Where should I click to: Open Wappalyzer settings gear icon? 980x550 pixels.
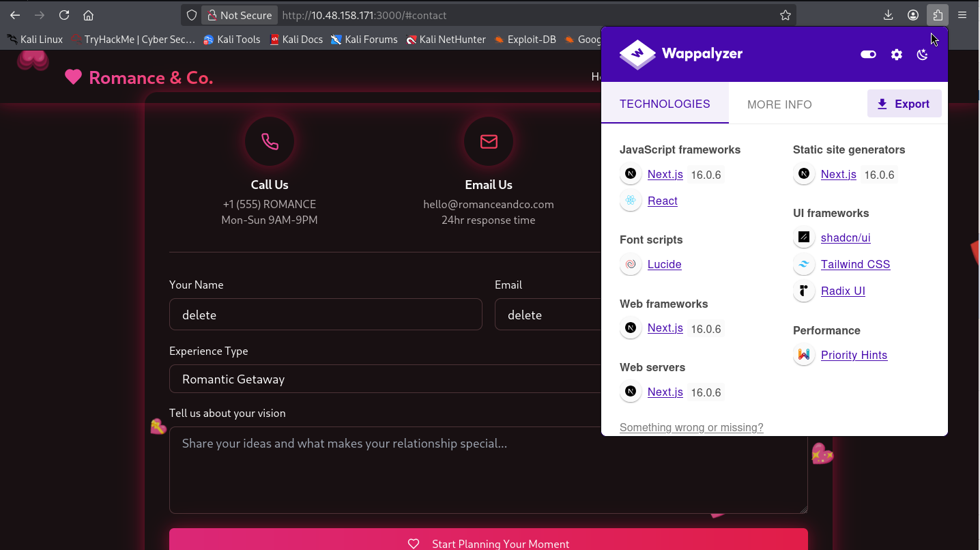click(x=897, y=55)
